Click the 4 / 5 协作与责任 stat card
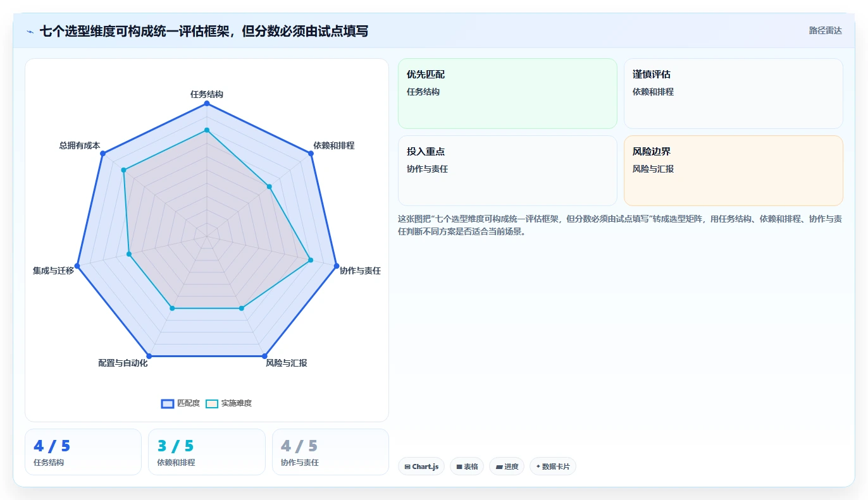Image resolution: width=868 pixels, height=500 pixels. (x=330, y=452)
